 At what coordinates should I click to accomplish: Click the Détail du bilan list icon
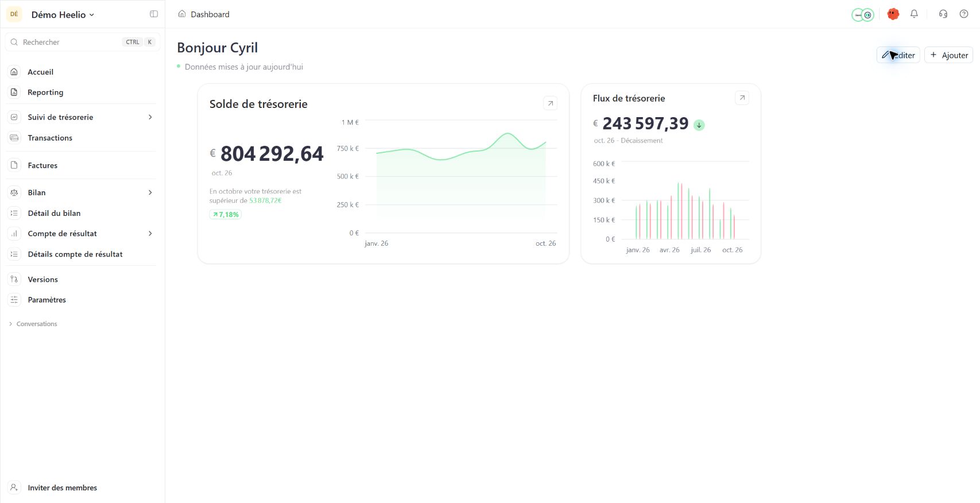tap(14, 213)
